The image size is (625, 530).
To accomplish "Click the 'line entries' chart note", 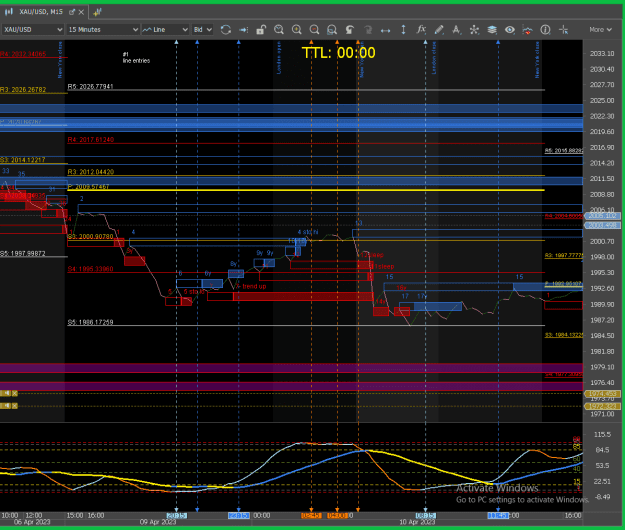I will coord(136,61).
